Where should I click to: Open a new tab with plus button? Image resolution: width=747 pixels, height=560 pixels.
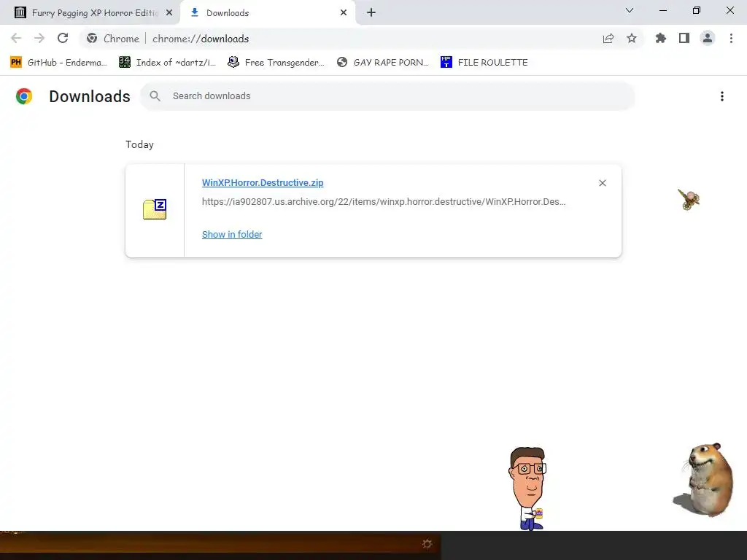tap(371, 13)
